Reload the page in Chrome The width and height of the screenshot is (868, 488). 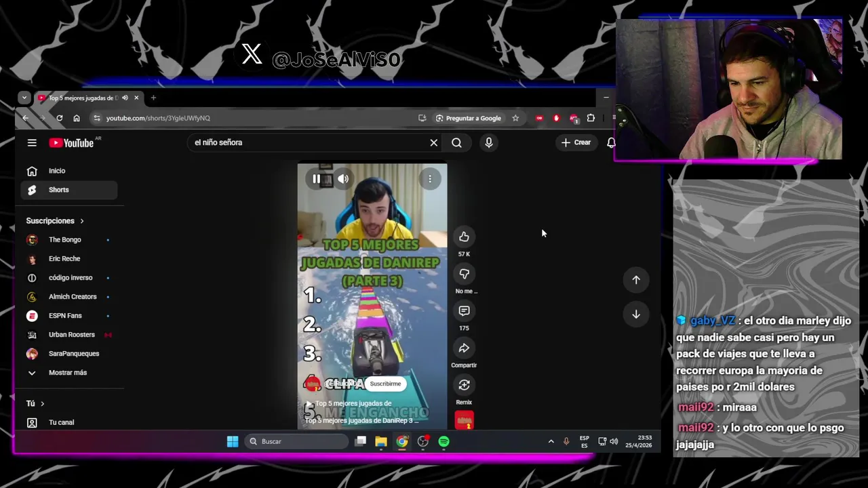tap(60, 118)
